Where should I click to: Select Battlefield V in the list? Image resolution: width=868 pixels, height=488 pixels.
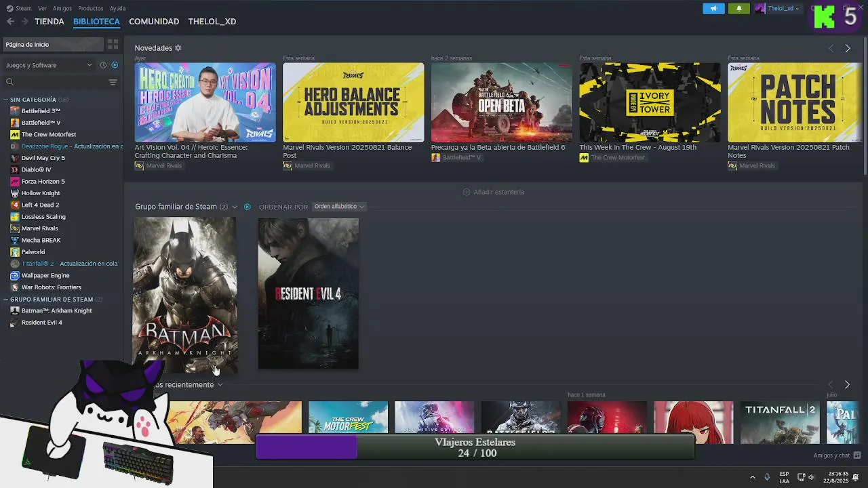point(41,123)
